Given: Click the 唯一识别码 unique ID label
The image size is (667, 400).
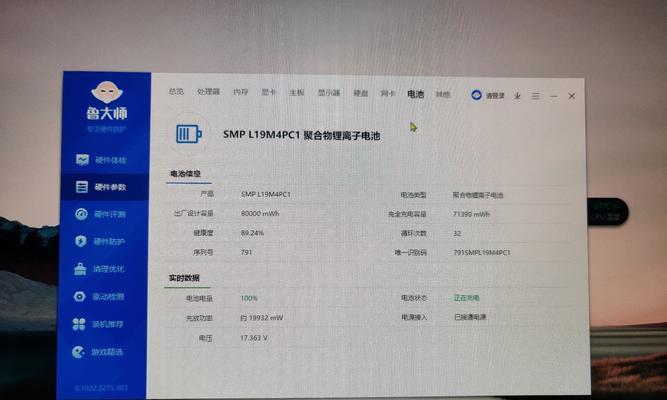Looking at the screenshot, I should pyautogui.click(x=410, y=253).
